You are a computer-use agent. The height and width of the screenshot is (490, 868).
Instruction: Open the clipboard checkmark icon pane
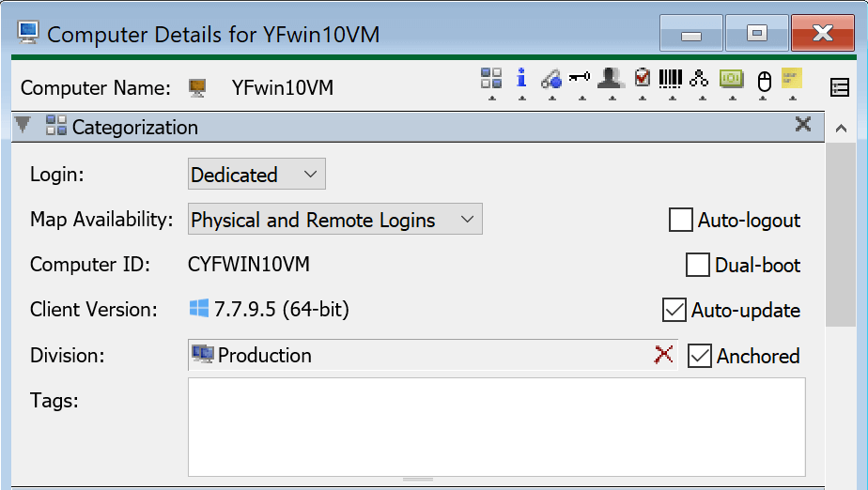click(642, 78)
